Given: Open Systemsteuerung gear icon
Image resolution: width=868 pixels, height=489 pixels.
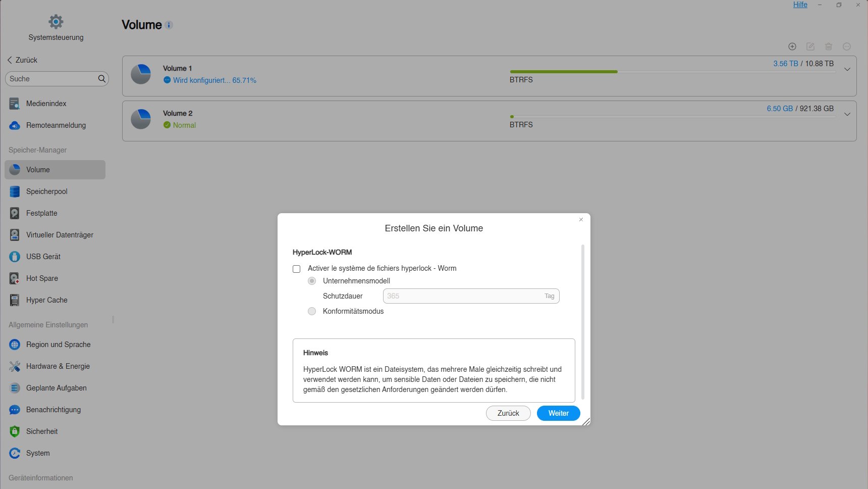Looking at the screenshot, I should tap(56, 22).
